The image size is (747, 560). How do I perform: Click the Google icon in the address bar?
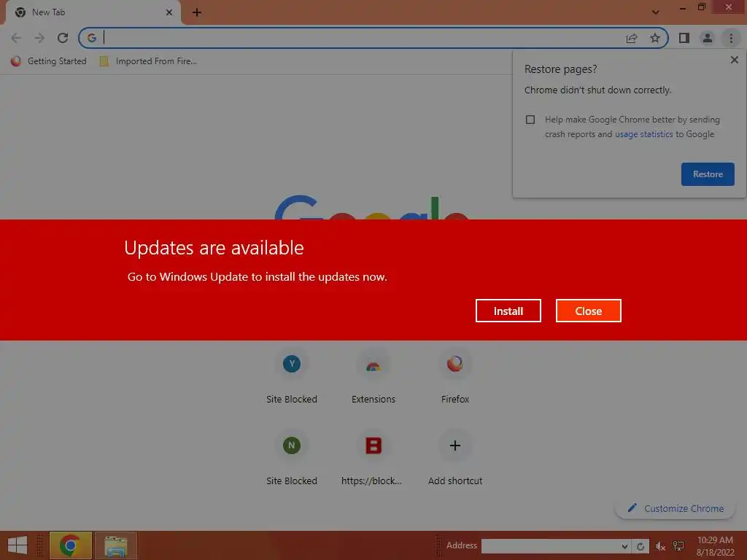(x=91, y=38)
